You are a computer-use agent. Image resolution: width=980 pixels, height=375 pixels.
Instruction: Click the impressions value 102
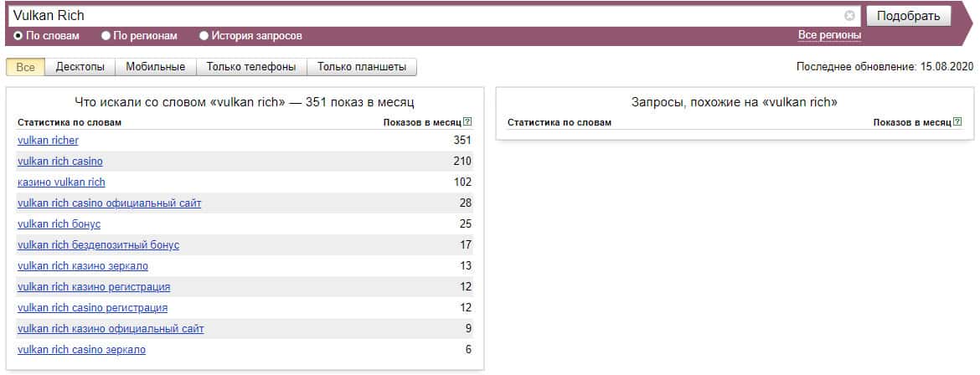(462, 182)
